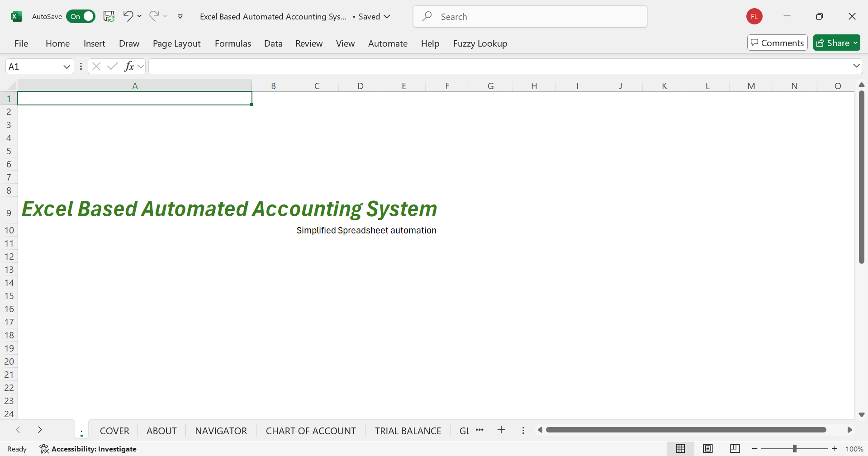Open Accessibility Investigate status icon
The height and width of the screenshot is (456, 868).
[x=44, y=449]
